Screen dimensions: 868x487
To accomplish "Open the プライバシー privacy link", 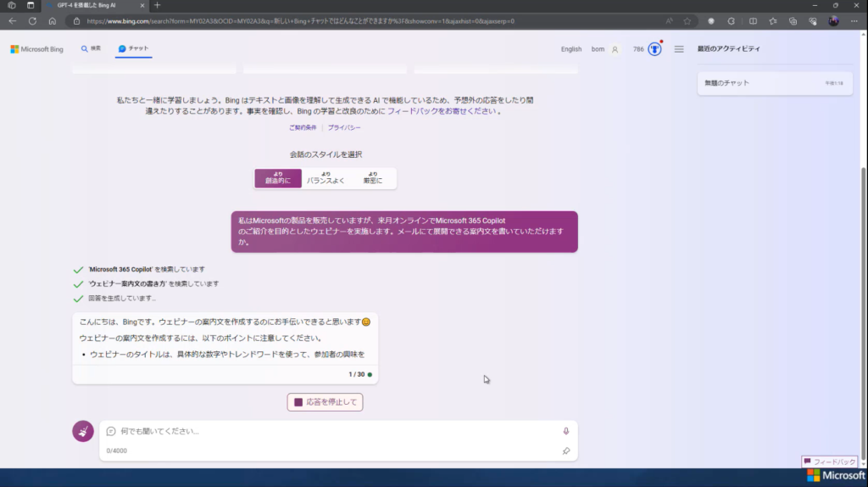I will click(344, 127).
